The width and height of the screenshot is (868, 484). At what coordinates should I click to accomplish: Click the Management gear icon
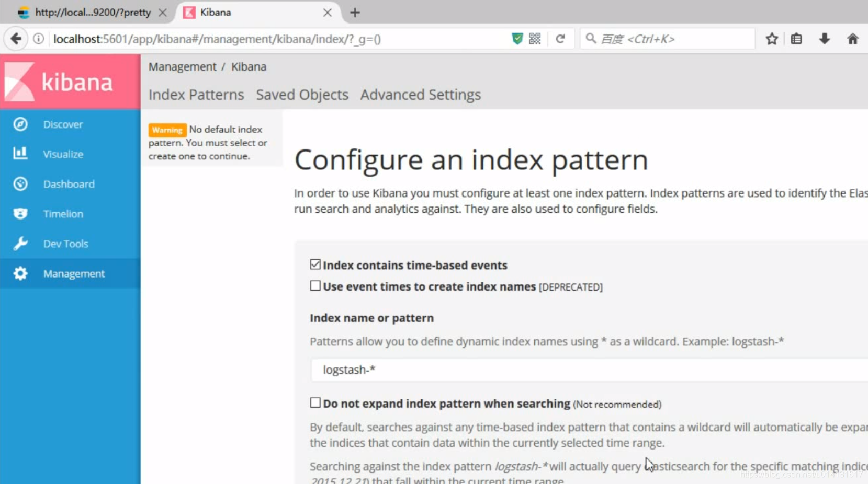click(x=20, y=273)
